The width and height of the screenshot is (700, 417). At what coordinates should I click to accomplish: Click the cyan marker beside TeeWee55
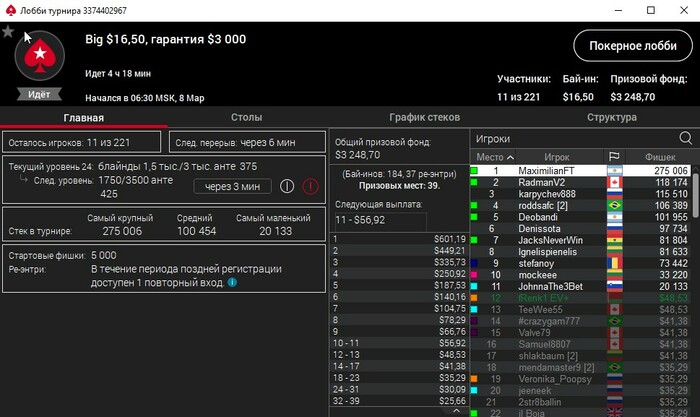[474, 309]
